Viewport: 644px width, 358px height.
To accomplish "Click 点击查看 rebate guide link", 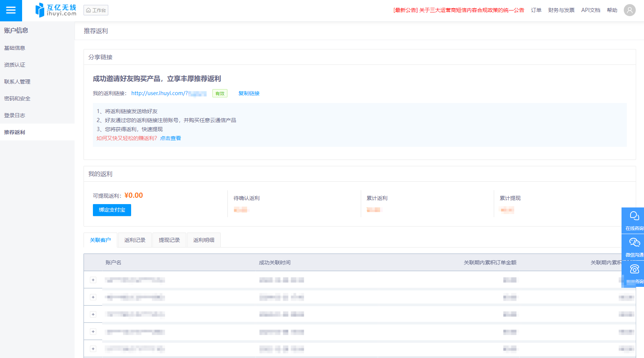I will click(x=170, y=138).
